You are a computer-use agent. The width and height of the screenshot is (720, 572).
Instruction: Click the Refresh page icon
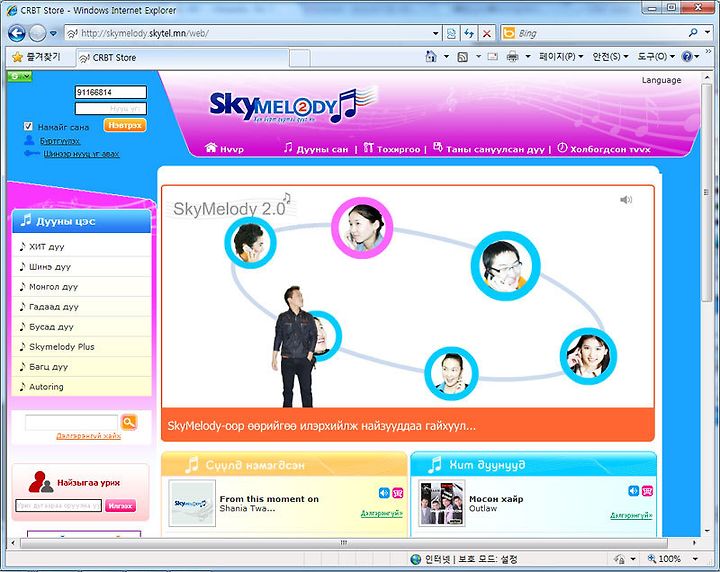(x=469, y=34)
